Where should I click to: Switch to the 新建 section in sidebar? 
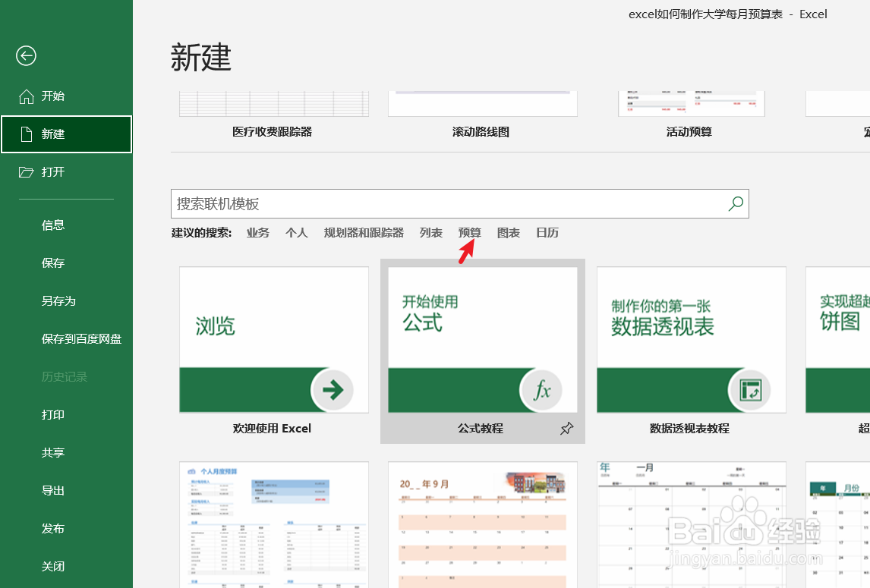53,134
